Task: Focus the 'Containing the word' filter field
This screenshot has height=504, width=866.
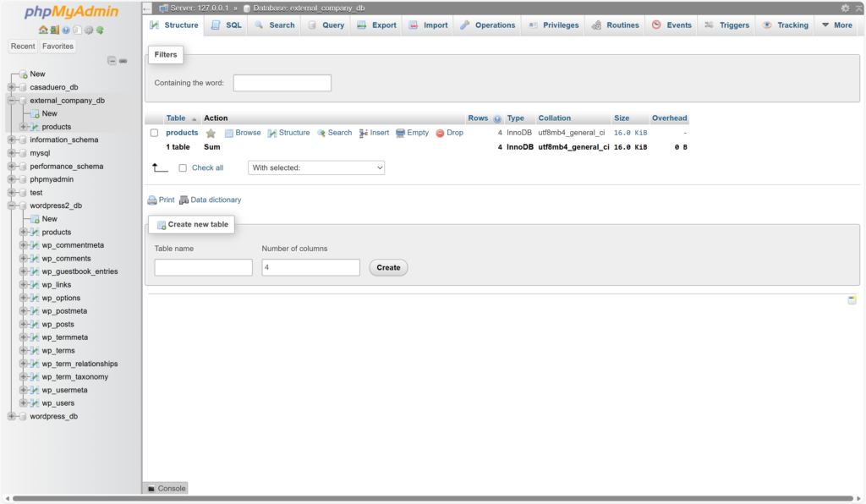Action: (282, 83)
